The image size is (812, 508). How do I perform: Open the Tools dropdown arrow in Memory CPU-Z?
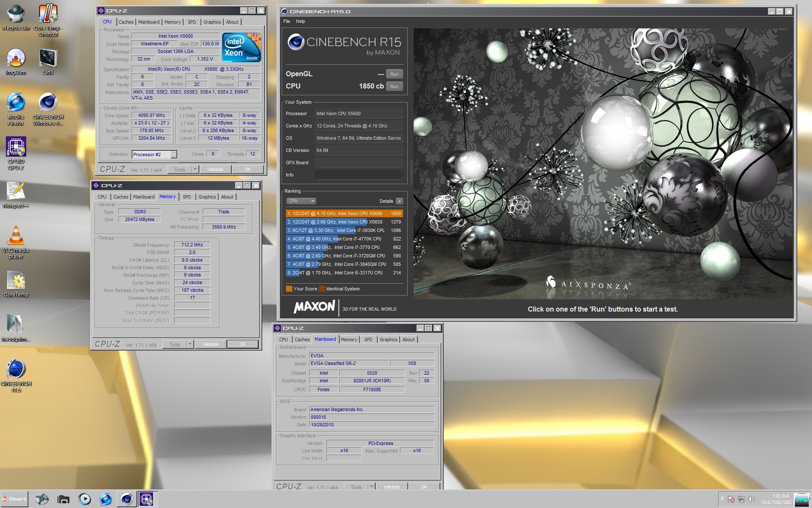[190, 344]
